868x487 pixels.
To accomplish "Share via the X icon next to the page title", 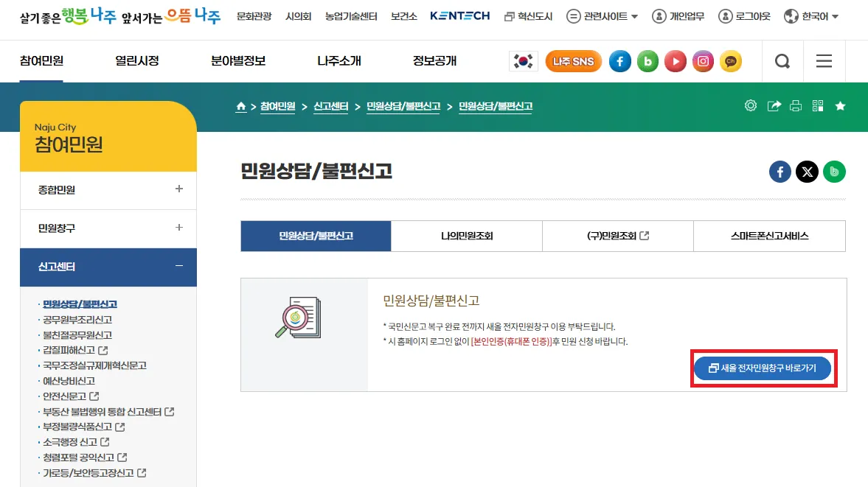I will pos(807,172).
